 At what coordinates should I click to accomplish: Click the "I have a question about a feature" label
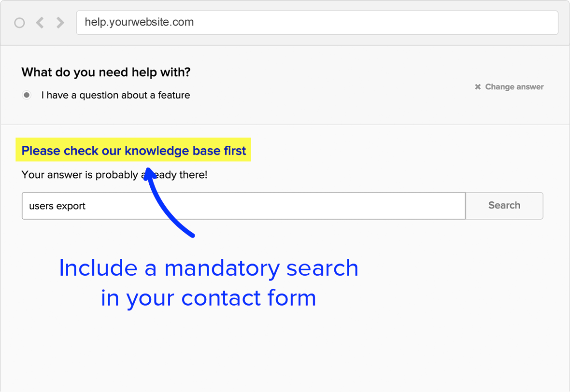pos(115,95)
